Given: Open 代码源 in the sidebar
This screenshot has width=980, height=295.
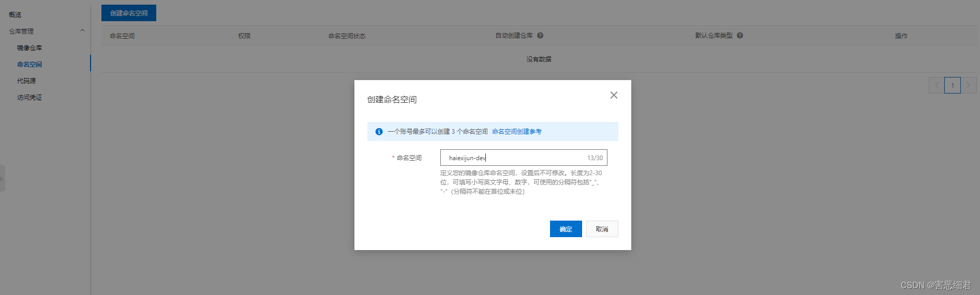Looking at the screenshot, I should click(26, 81).
